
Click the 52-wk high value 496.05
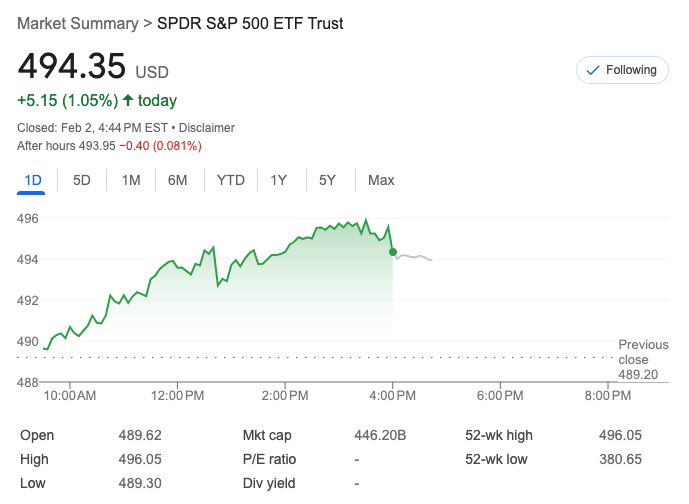tap(621, 435)
